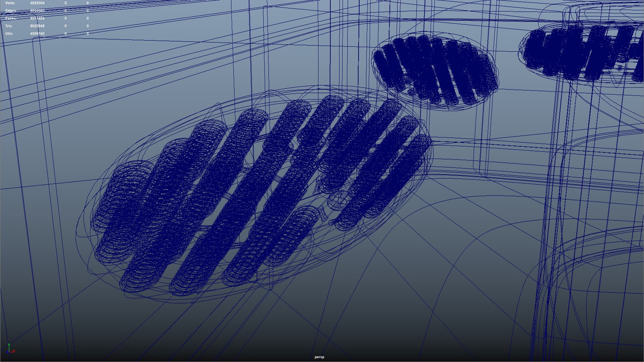Click the Faces count value 4011424
Image resolution: width=644 pixels, height=362 pixels.
point(37,18)
